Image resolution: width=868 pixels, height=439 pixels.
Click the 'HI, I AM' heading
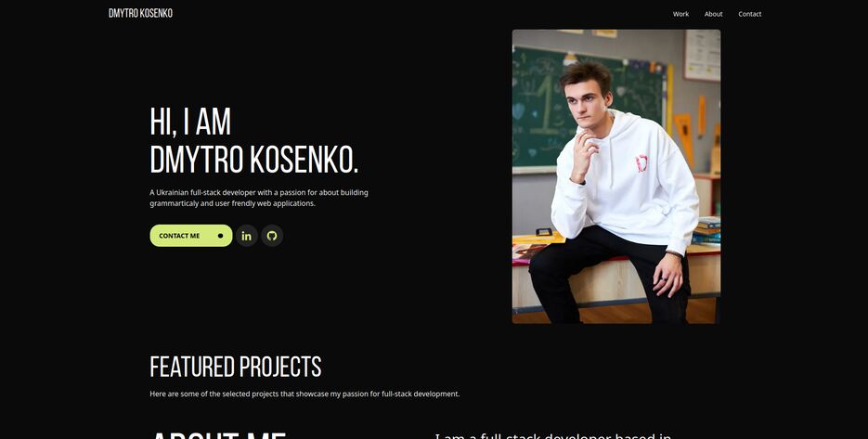click(190, 122)
